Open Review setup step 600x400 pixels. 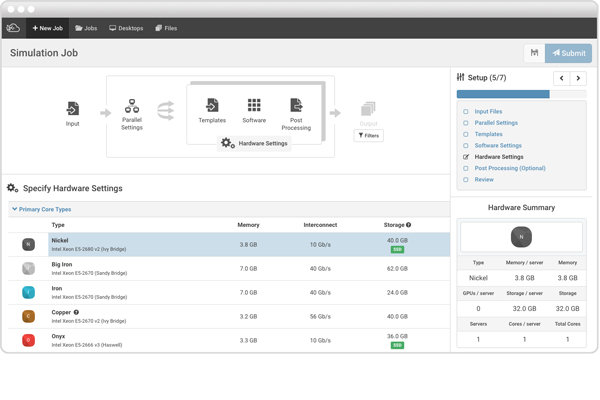point(484,180)
